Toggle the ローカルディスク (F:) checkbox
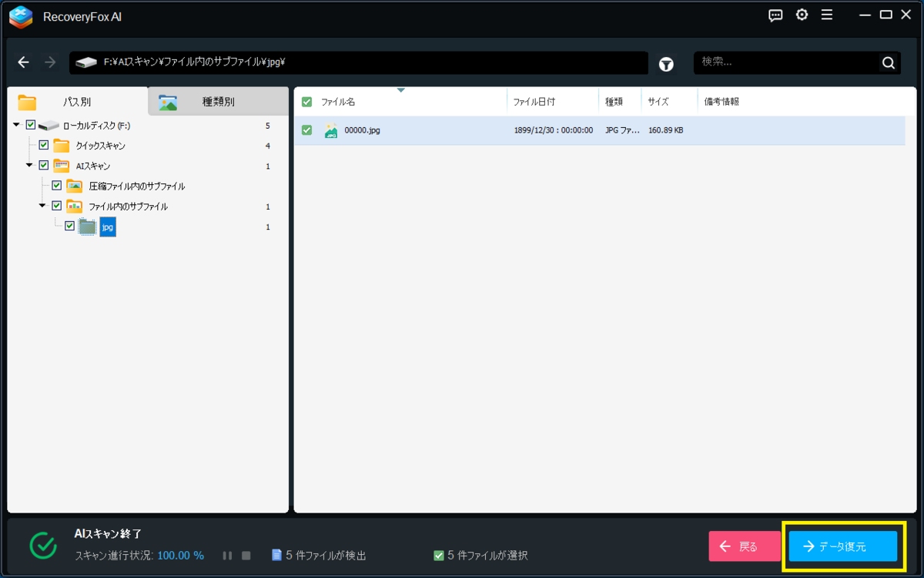924x578 pixels. tap(31, 125)
